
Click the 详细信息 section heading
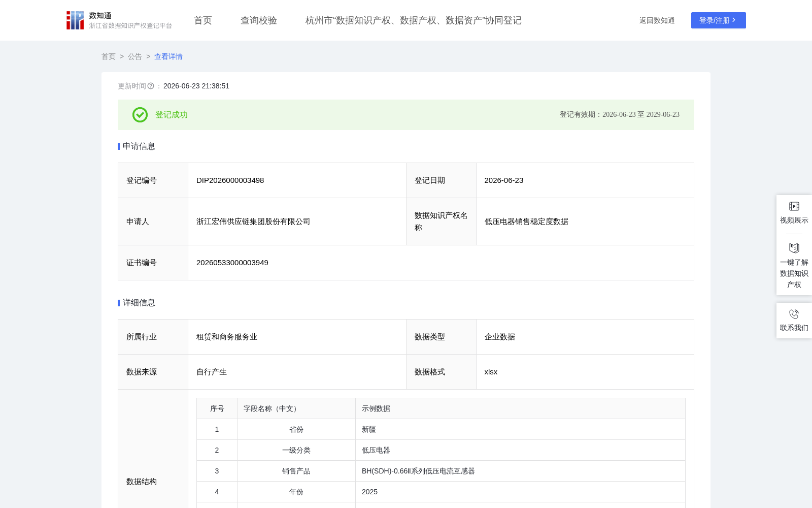(x=139, y=303)
